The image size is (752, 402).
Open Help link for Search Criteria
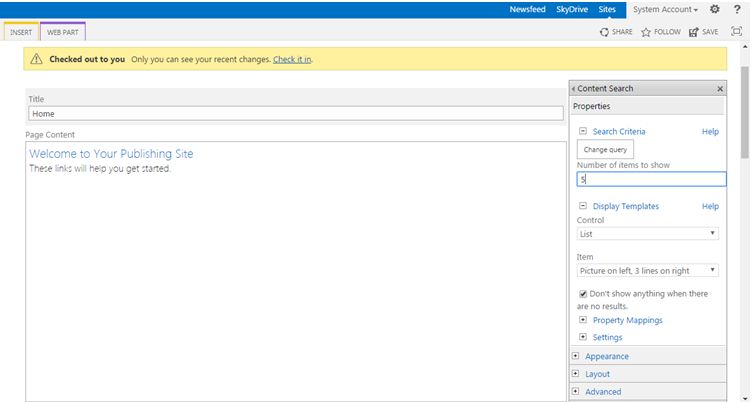[x=710, y=131]
